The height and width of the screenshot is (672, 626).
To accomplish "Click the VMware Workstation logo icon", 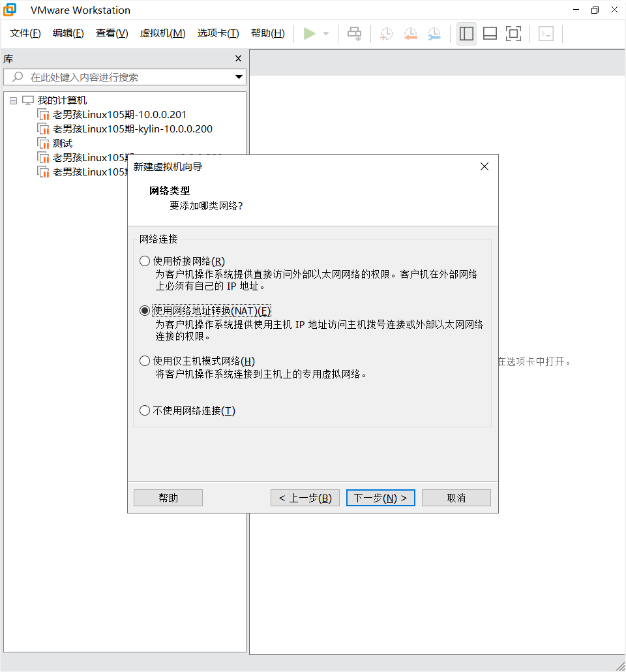I will pos(10,10).
